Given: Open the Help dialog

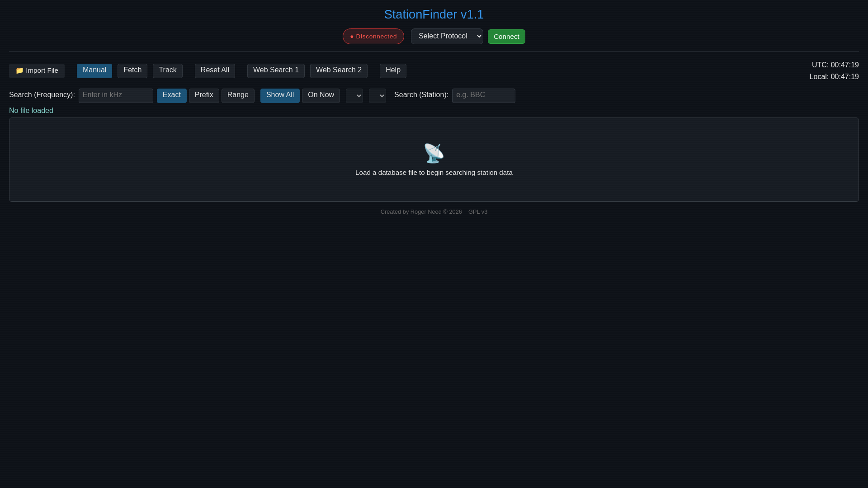Looking at the screenshot, I should pyautogui.click(x=393, y=70).
